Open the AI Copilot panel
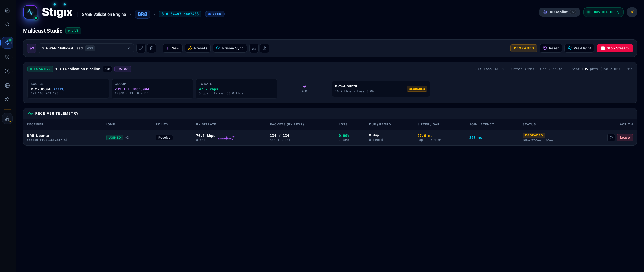The height and width of the screenshot is (272, 644). tap(559, 12)
